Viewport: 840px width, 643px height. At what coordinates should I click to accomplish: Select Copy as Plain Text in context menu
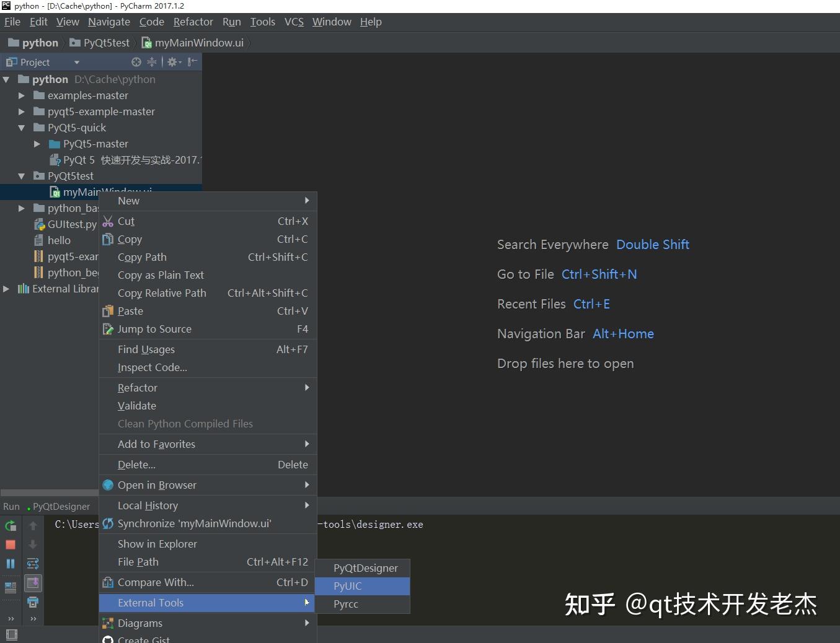click(x=161, y=275)
